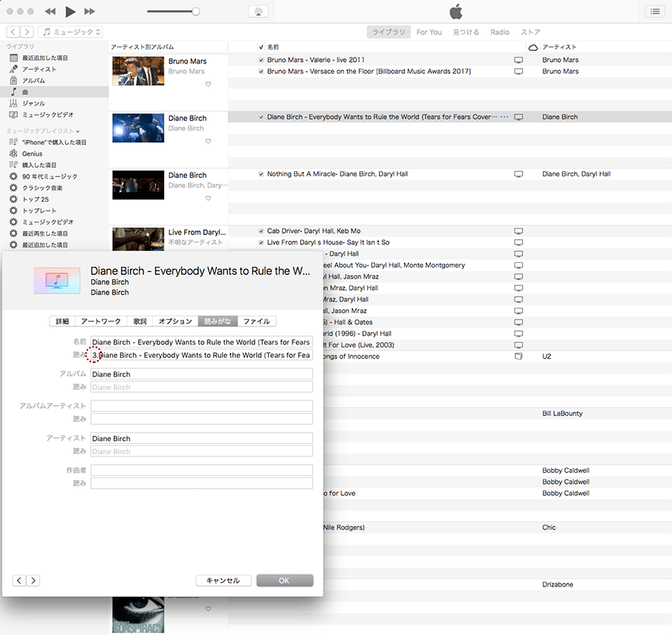The width and height of the screenshot is (672, 635).
Task: Click the more options dots on the Diane Birch track
Action: tap(505, 117)
